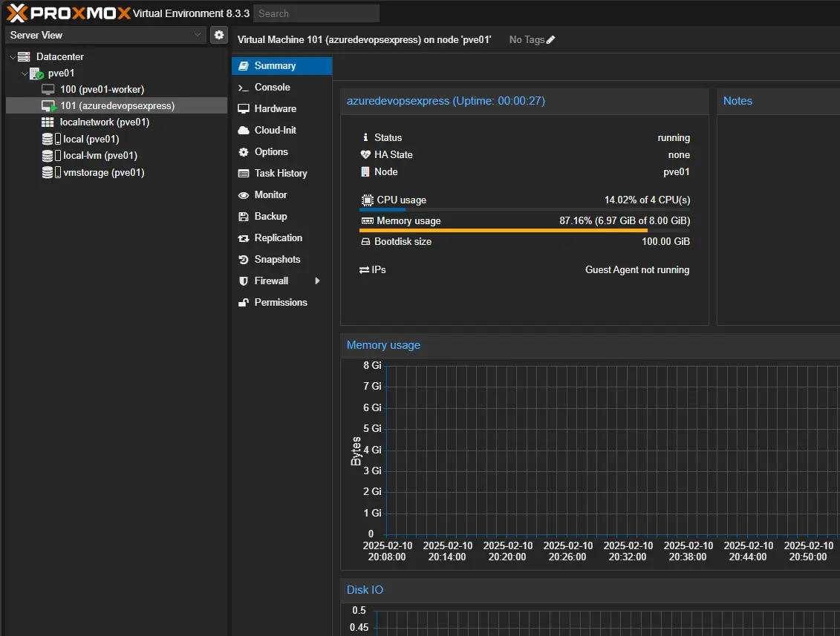Click the pencil icon to edit tags
840x636 pixels.
pos(550,40)
